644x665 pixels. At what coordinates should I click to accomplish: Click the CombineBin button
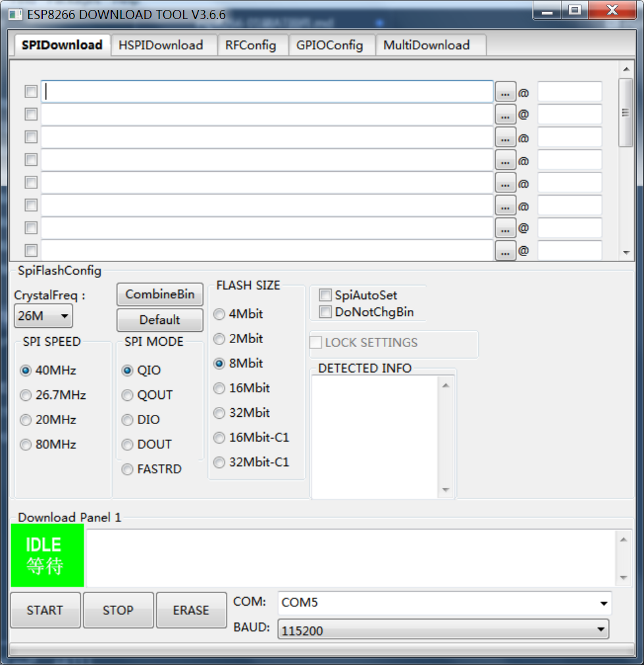pyautogui.click(x=160, y=294)
